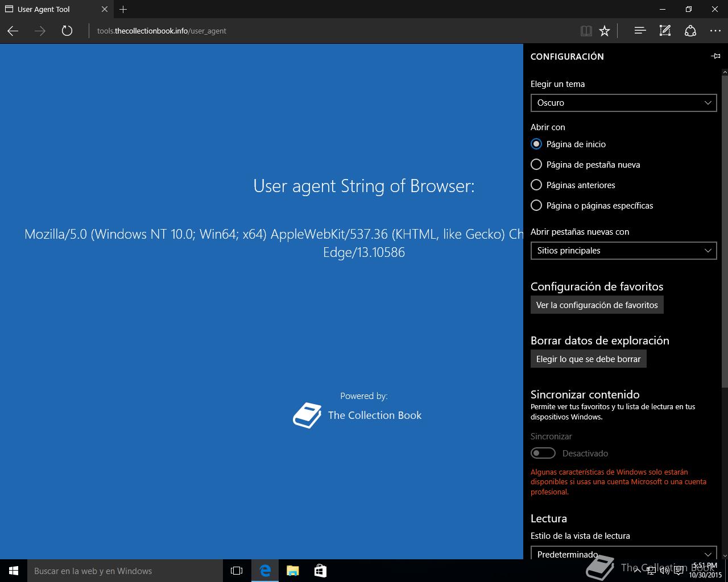Toggle the Sincronizar switch

tap(543, 453)
